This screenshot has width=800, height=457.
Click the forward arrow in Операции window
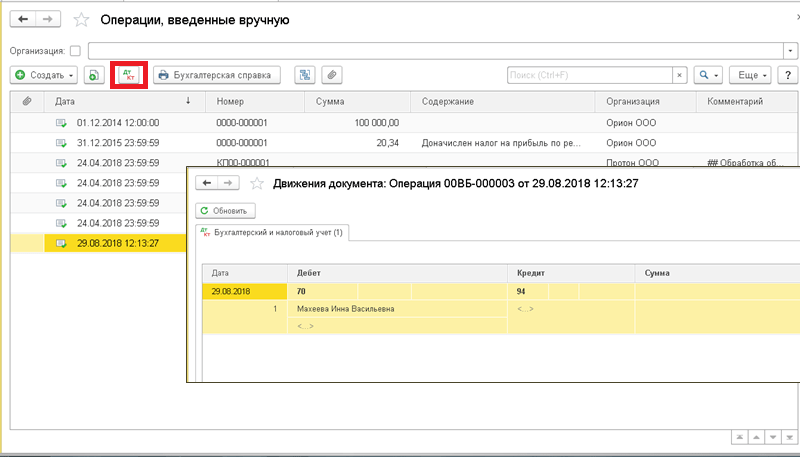click(48, 19)
